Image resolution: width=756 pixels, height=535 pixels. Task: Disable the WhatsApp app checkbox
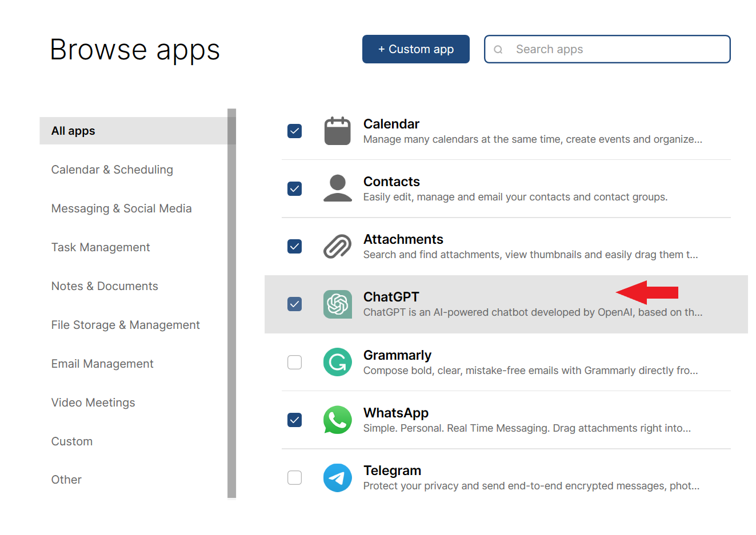point(294,420)
